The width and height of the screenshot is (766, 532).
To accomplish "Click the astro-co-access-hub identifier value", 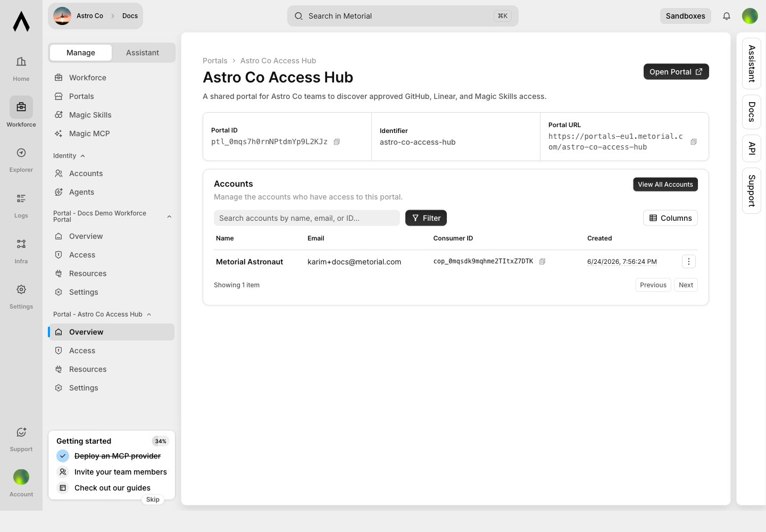I will [418, 142].
